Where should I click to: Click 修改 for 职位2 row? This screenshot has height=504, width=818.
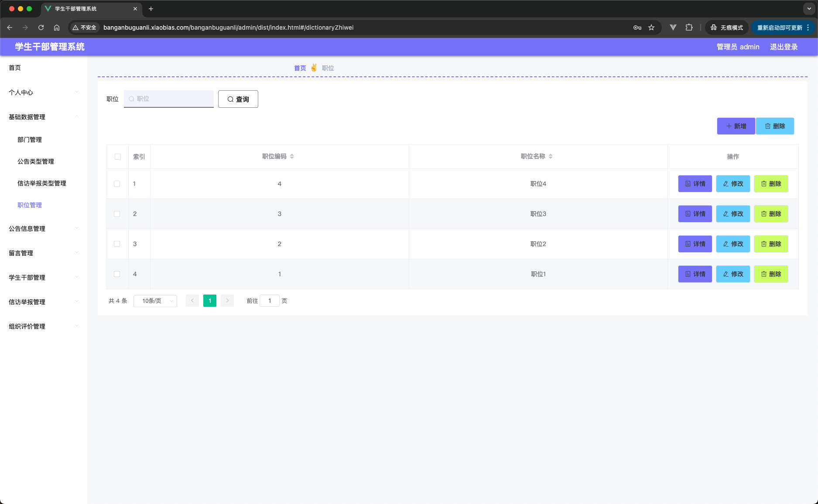click(733, 244)
